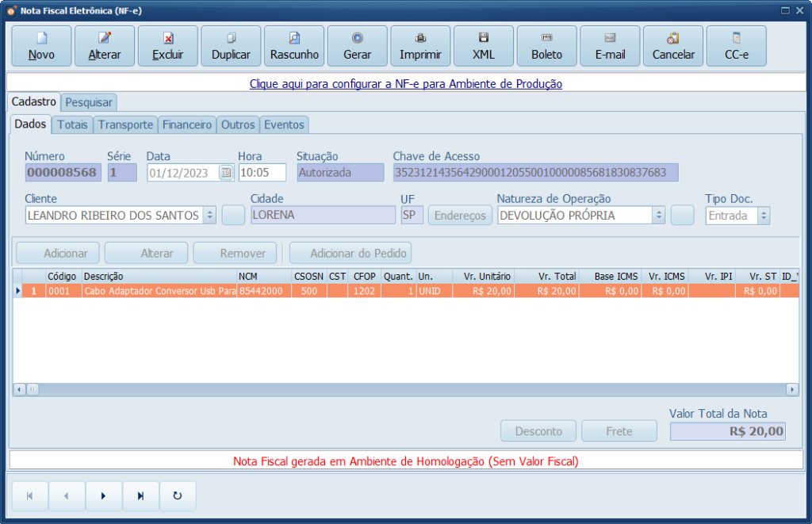Click the Novo toolbar button
This screenshot has height=524, width=812.
coord(41,46)
